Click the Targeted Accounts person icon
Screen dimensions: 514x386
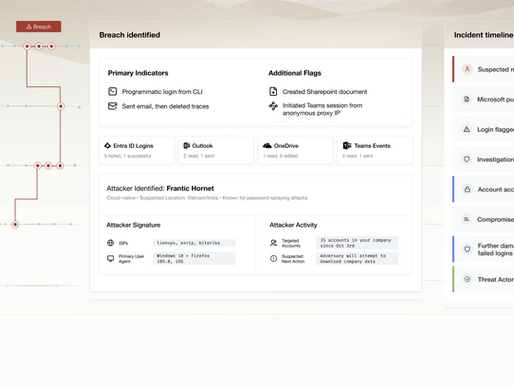273,243
